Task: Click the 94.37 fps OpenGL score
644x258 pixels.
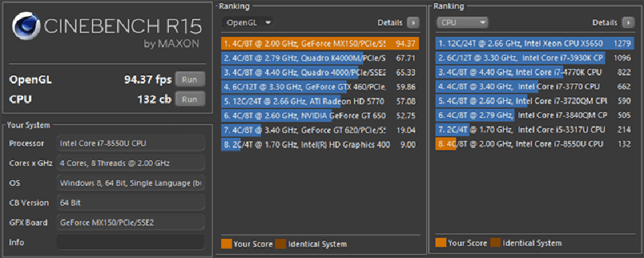Action: coord(148,80)
